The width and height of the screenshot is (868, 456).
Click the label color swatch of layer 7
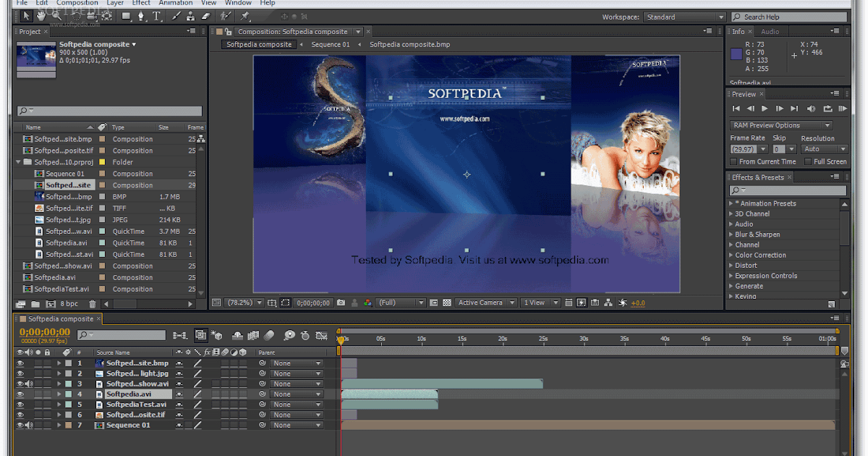click(x=69, y=426)
